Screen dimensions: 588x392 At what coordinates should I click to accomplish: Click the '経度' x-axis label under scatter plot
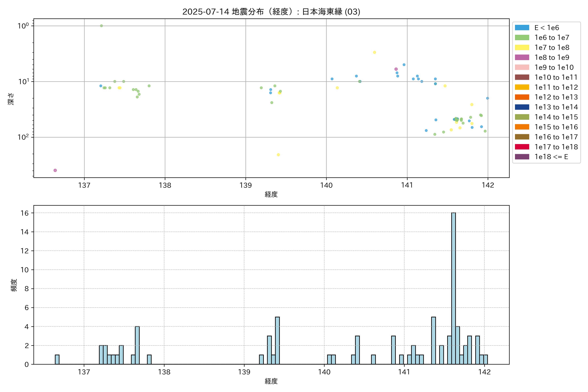[x=271, y=194]
